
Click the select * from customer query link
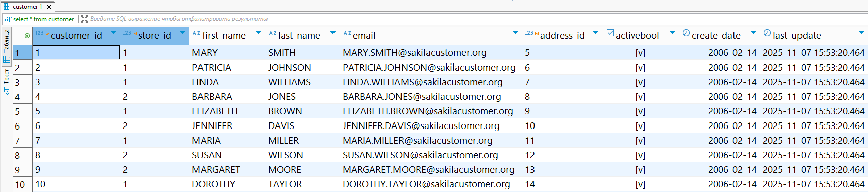(43, 19)
